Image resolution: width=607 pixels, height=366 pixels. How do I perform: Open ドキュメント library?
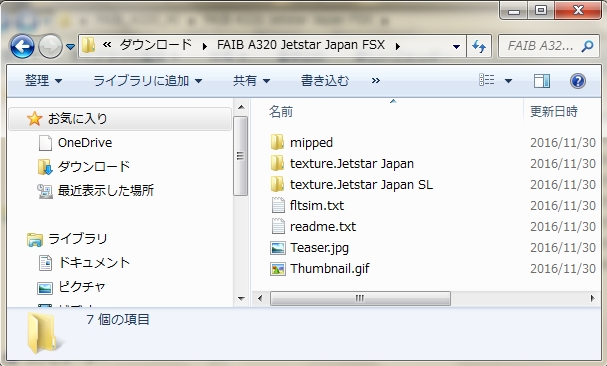click(94, 263)
